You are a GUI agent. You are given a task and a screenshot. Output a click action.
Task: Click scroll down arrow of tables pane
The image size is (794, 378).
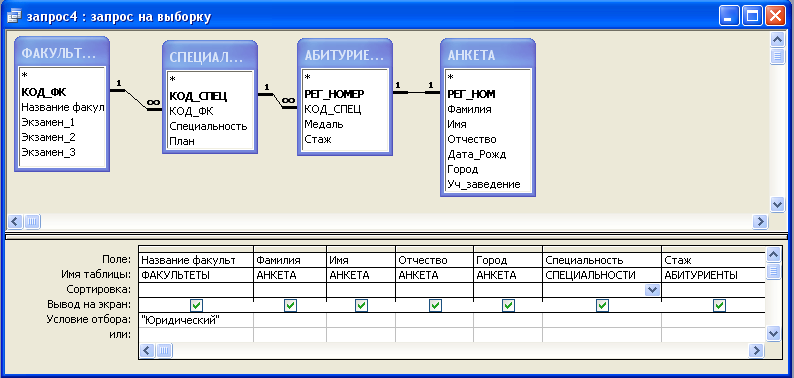tap(777, 204)
